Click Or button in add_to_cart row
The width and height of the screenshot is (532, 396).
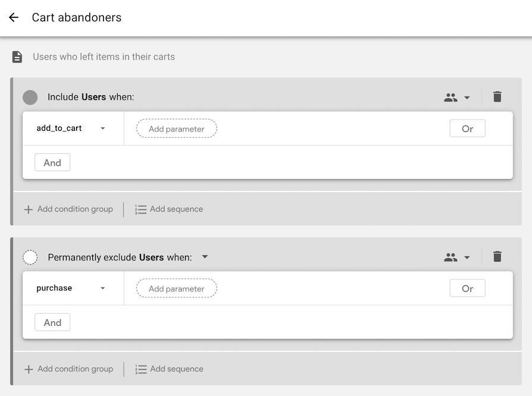coord(467,128)
